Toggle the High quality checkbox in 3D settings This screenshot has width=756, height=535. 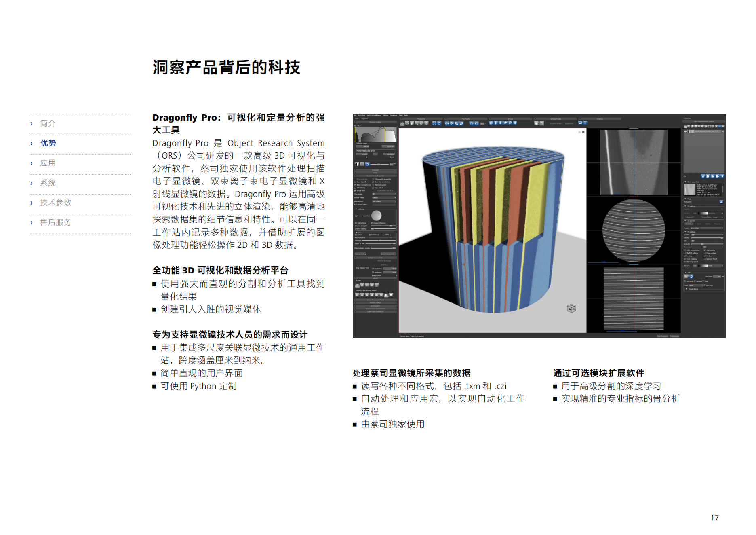[705, 250]
